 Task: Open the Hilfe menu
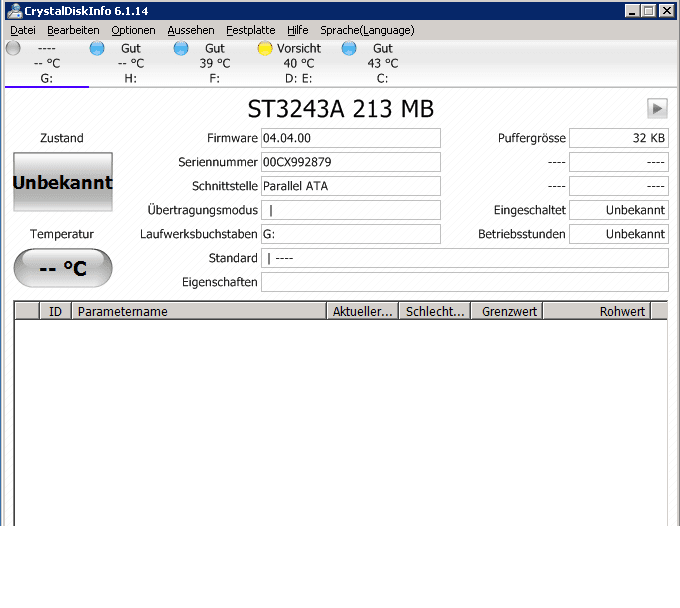(298, 30)
